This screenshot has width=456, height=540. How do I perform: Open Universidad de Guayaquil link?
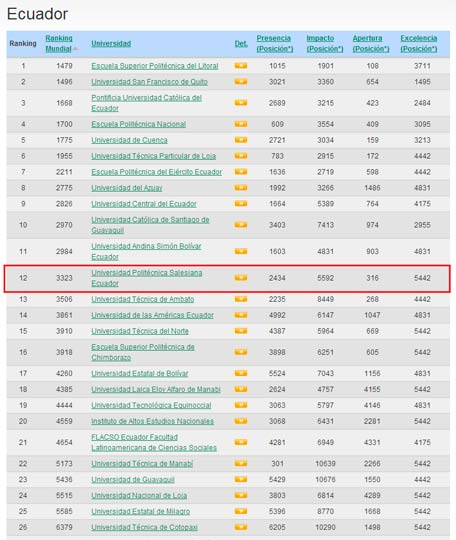pos(133,479)
